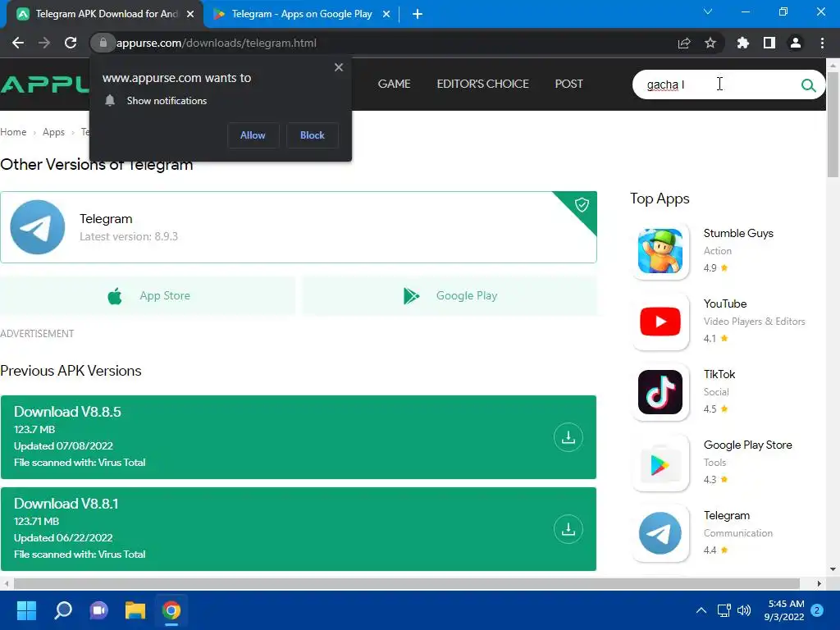
Task: Click the browser back arrow
Action: click(x=18, y=43)
